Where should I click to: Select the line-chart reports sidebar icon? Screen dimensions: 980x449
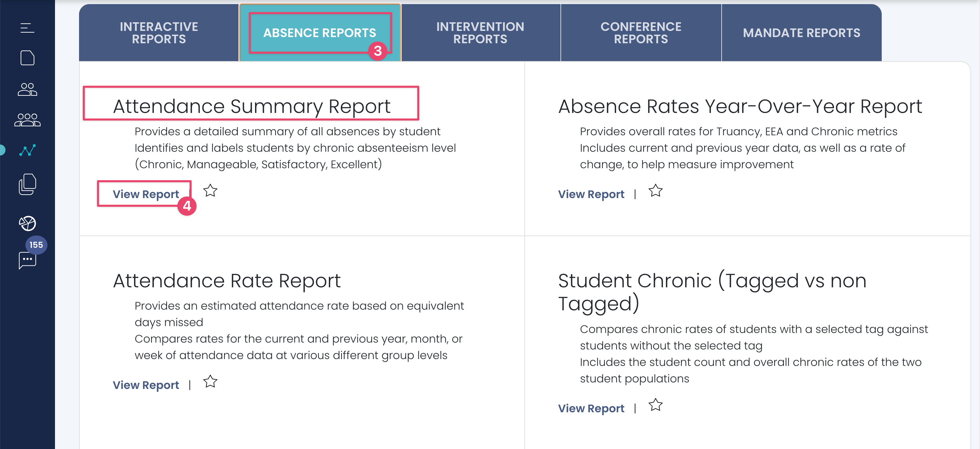click(27, 150)
